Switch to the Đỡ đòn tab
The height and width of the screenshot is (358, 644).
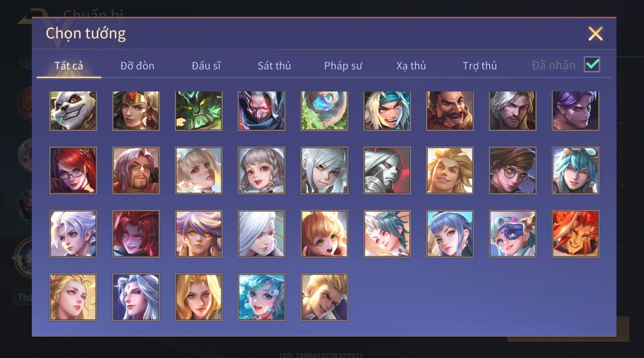click(137, 66)
